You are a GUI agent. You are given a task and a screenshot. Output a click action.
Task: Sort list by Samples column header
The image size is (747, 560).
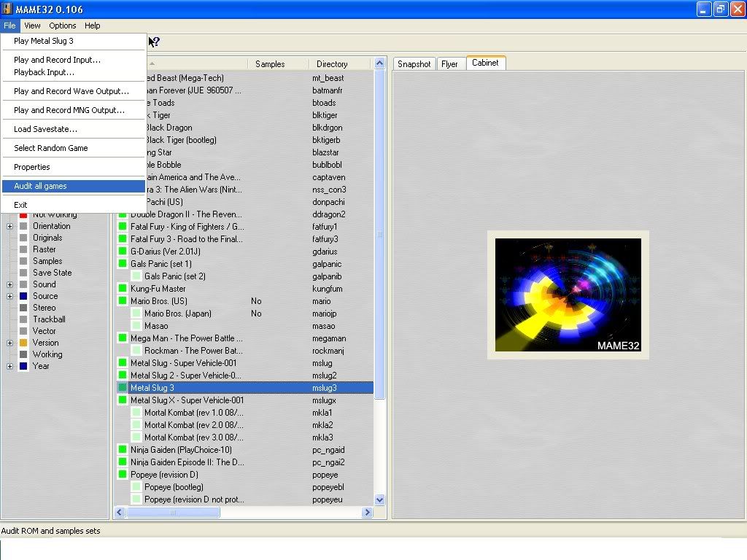tap(278, 64)
